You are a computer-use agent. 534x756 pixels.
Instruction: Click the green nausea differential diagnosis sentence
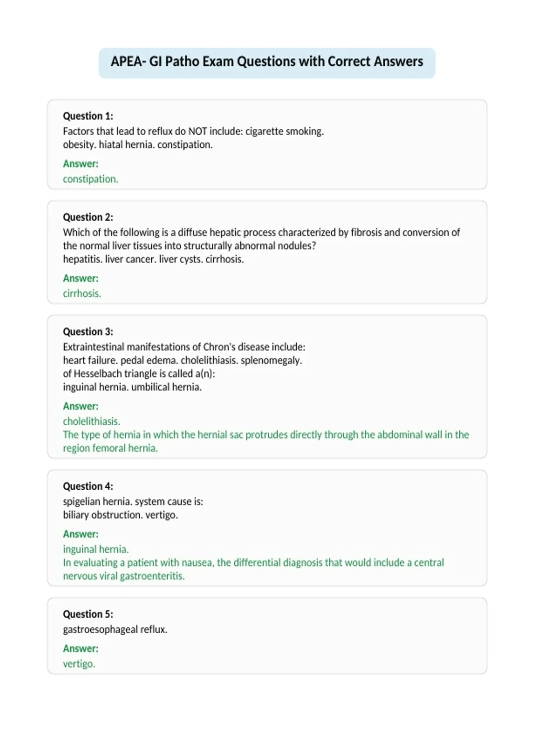coord(254,569)
